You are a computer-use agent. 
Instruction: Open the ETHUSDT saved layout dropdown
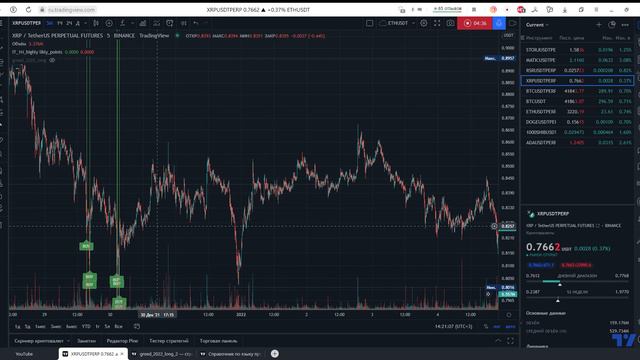coord(397,23)
